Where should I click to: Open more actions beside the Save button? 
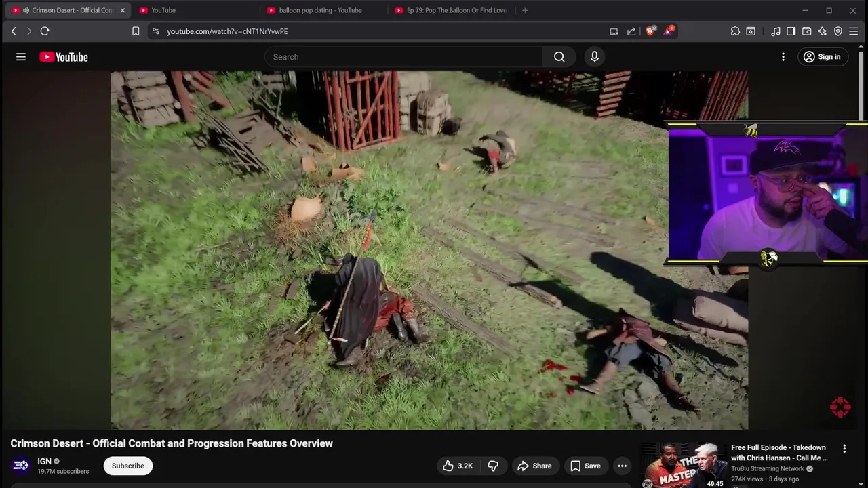click(622, 466)
